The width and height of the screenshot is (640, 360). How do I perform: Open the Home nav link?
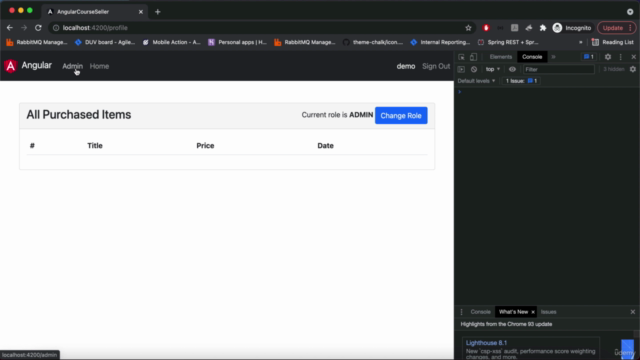[99, 66]
